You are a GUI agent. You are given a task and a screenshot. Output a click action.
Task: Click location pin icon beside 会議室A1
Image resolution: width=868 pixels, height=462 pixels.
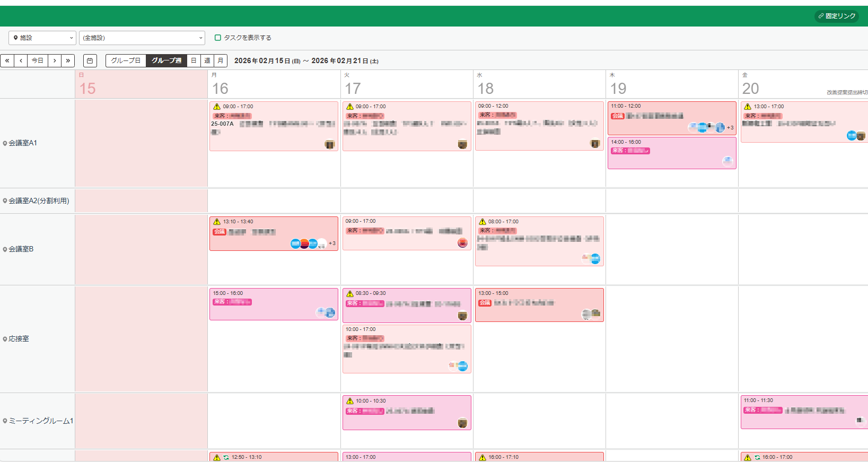coord(5,143)
